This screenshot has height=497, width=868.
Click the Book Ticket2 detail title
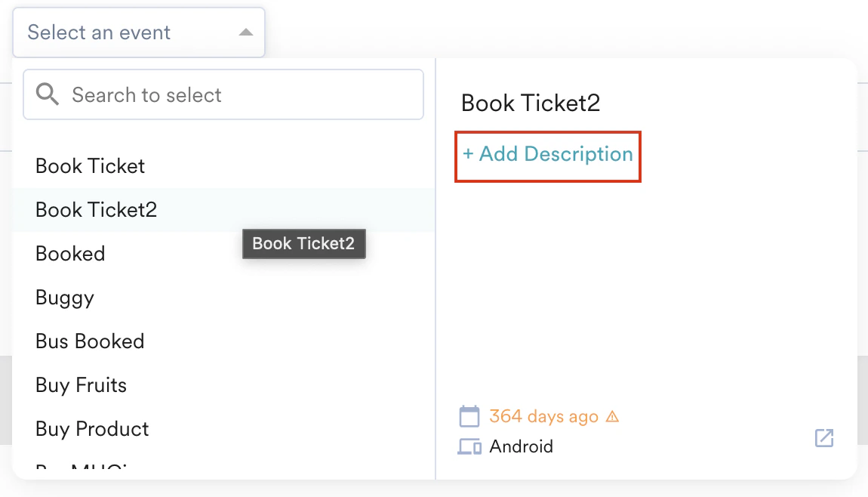coord(531,103)
